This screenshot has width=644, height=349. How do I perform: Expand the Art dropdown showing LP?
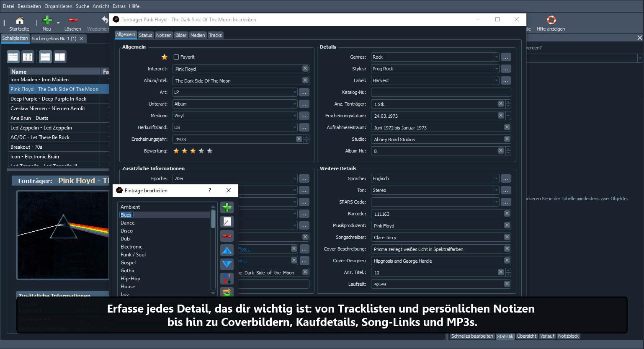294,92
